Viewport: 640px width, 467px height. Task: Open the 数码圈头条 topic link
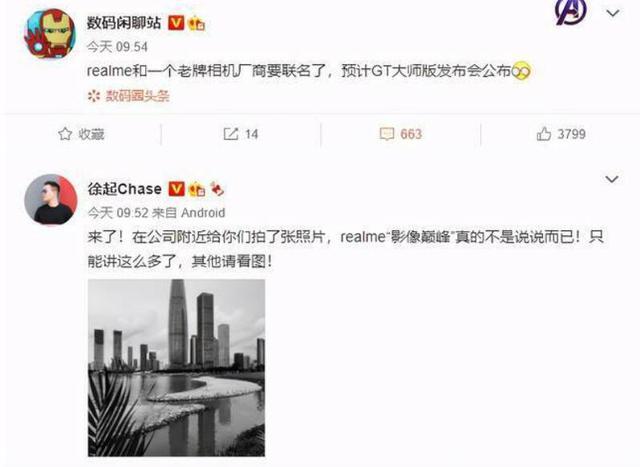click(x=129, y=96)
